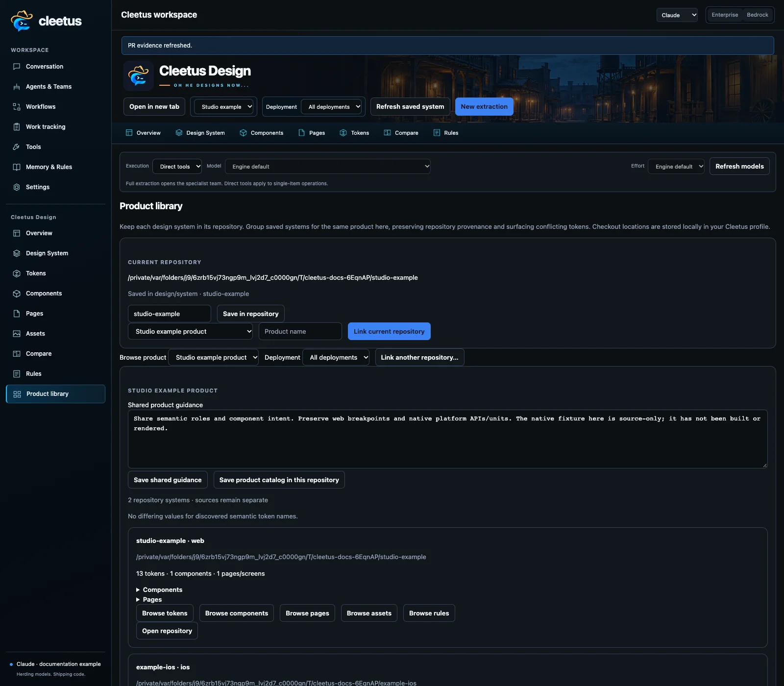The height and width of the screenshot is (686, 784).
Task: Click Link another repository button
Action: pyautogui.click(x=419, y=357)
